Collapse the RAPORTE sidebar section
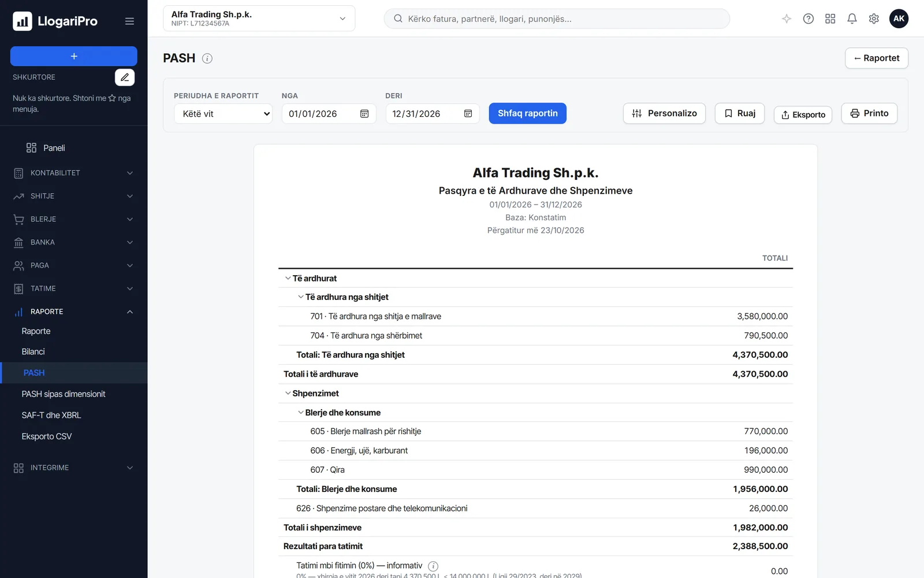Viewport: 924px width, 578px height. click(x=73, y=312)
